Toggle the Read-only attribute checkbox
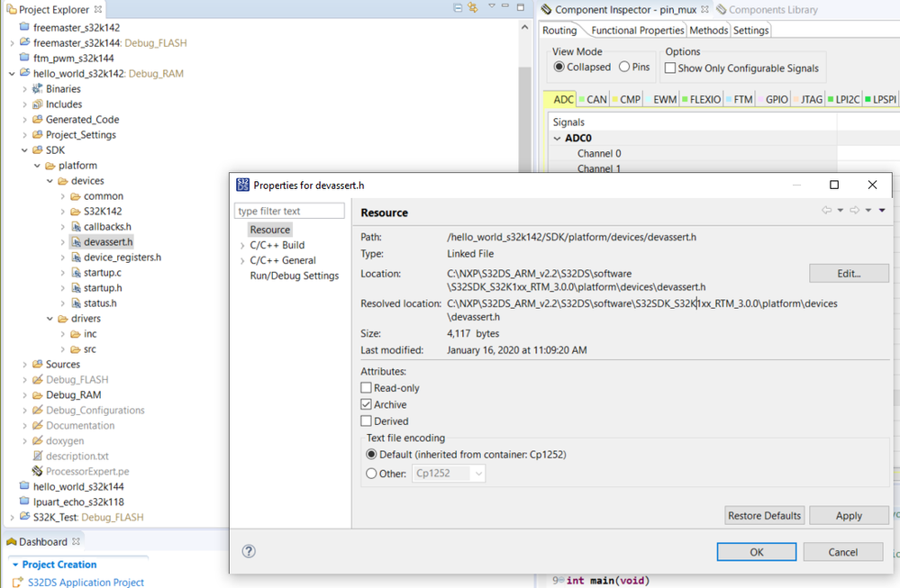900x588 pixels. [x=366, y=388]
